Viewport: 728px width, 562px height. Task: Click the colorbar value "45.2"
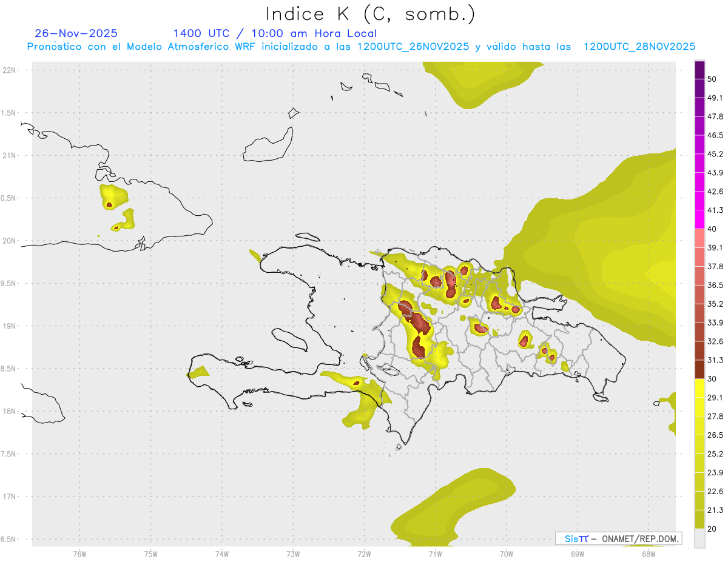tap(715, 154)
